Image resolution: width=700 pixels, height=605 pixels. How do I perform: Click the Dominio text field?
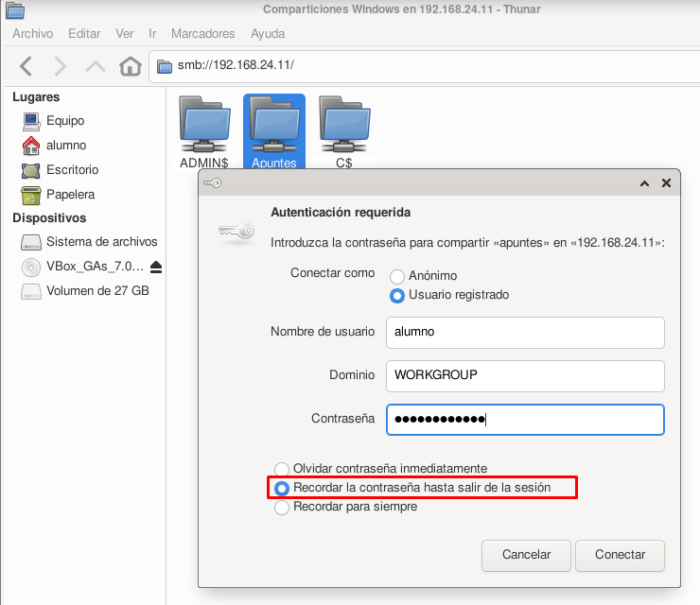(x=525, y=375)
